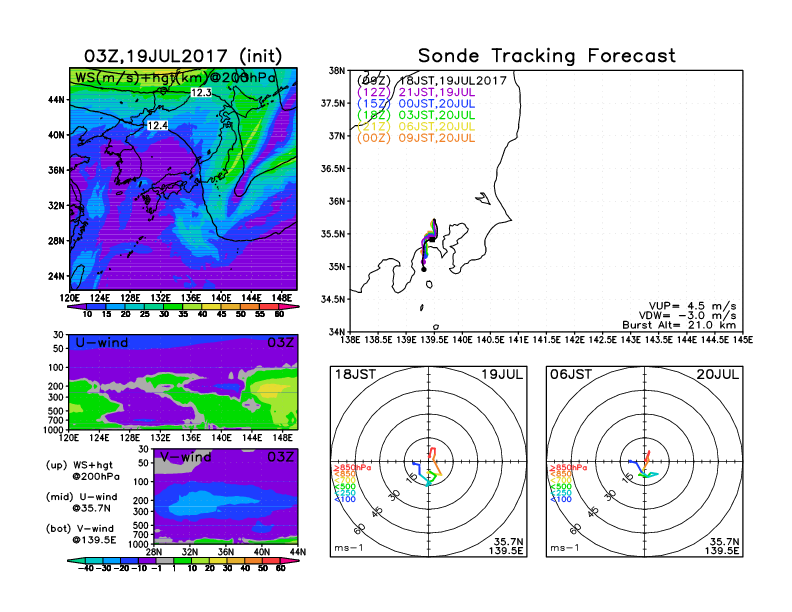Click the "03Z" time tag in the V-wind panel
Image resolution: width=792 pixels, height=612 pixels.
[x=280, y=457]
